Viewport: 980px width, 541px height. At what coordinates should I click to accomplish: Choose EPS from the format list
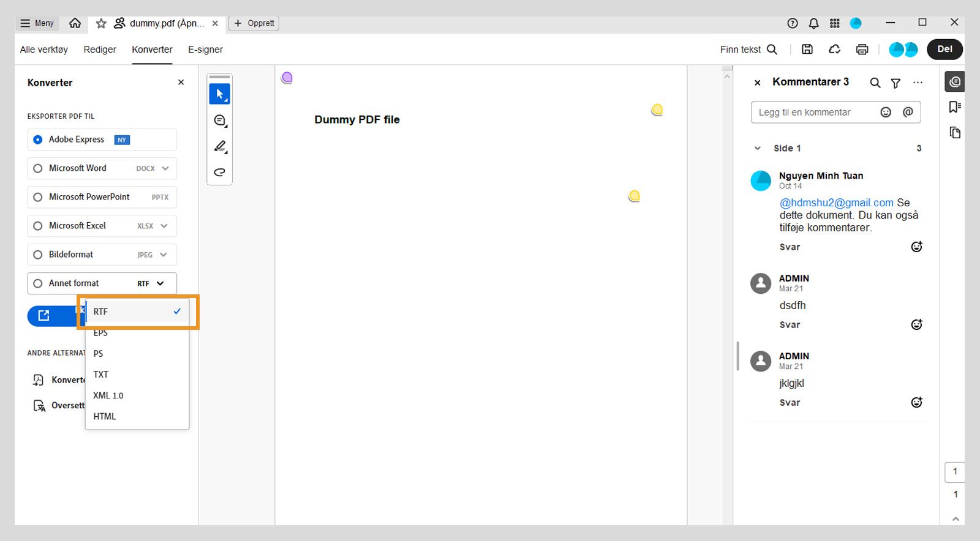pos(137,333)
